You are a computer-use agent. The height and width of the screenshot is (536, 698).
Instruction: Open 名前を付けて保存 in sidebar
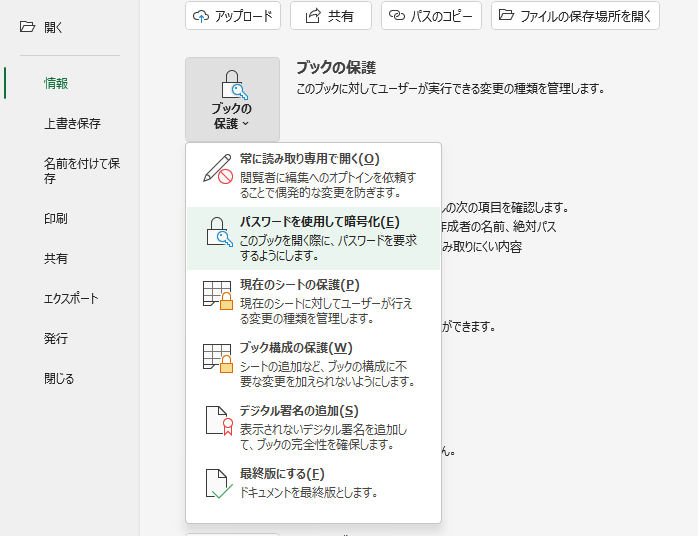tap(82, 171)
